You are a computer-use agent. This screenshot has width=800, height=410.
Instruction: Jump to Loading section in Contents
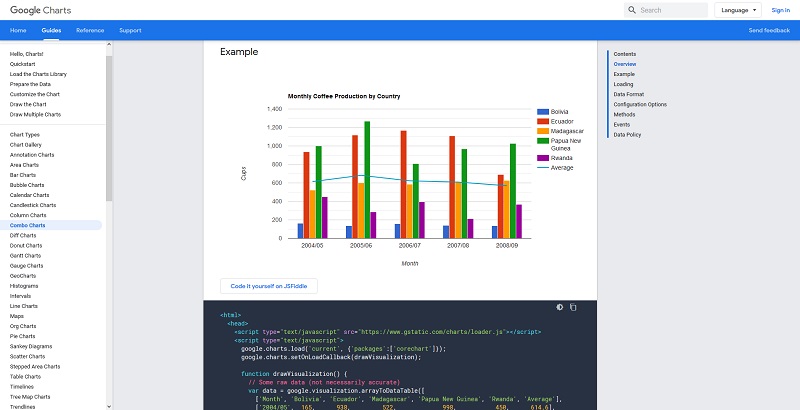click(623, 84)
